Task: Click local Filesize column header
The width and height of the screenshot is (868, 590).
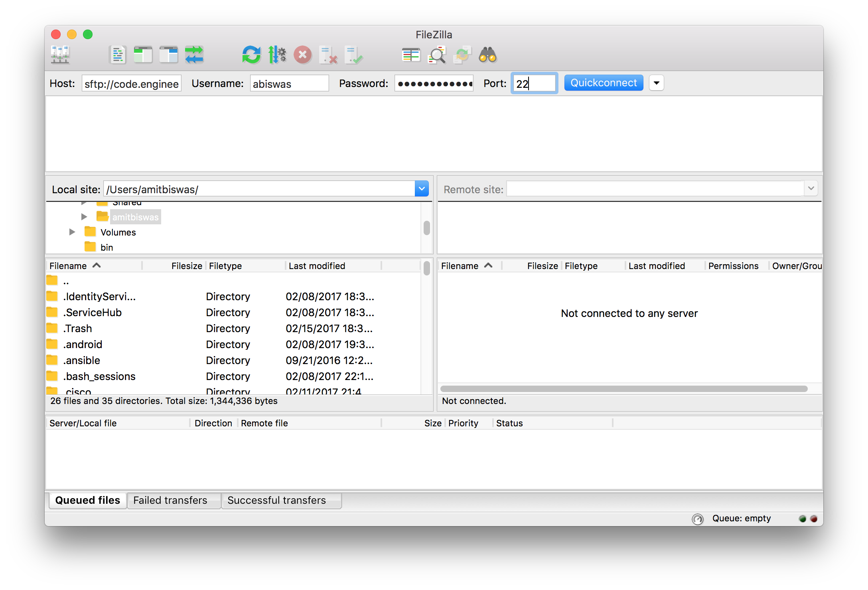Action: point(174,266)
